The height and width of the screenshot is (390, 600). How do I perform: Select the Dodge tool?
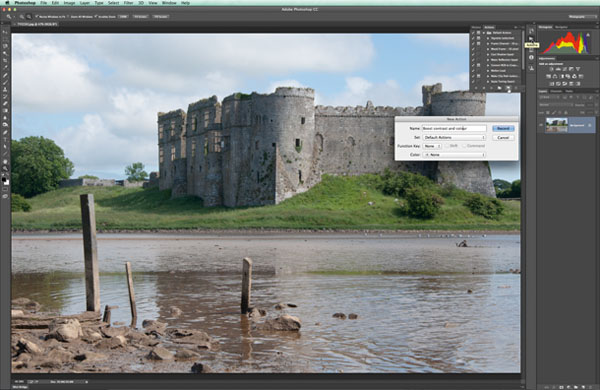(x=5, y=124)
